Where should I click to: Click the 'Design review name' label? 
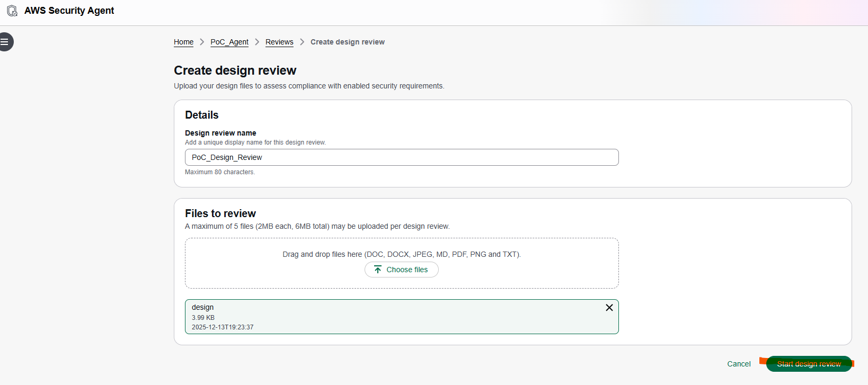[220, 133]
